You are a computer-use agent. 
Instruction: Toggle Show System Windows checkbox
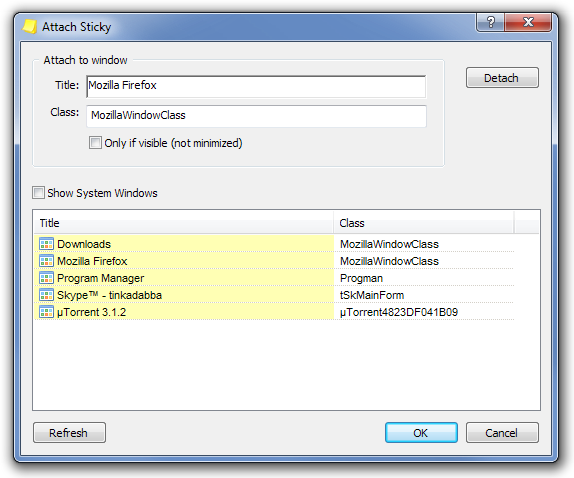[x=38, y=193]
